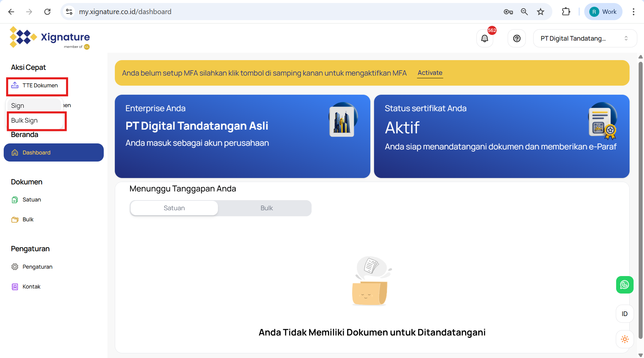Open Pengaturan settings in sidebar
The image size is (644, 358).
click(x=37, y=267)
